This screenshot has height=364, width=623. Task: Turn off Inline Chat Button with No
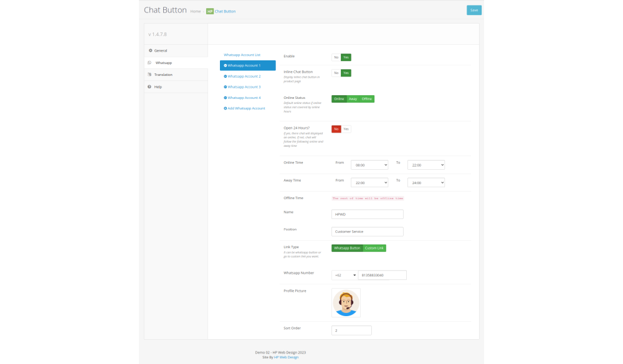pos(336,73)
